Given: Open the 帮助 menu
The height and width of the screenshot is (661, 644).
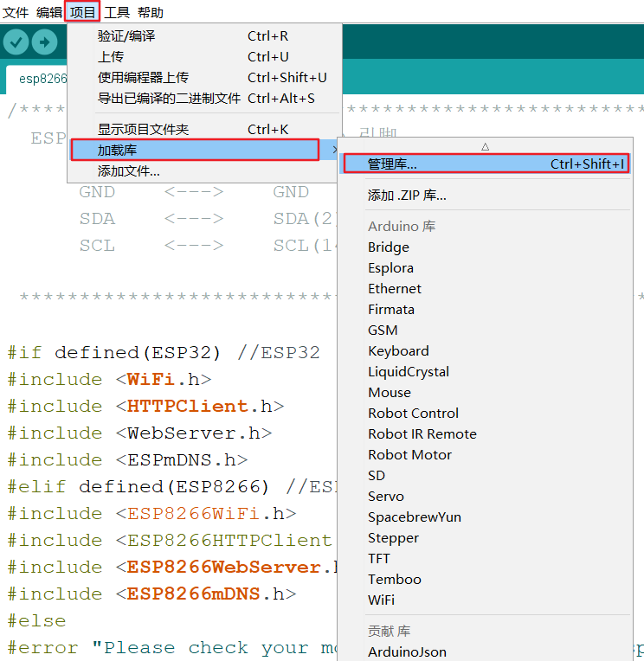Looking at the screenshot, I should [150, 12].
